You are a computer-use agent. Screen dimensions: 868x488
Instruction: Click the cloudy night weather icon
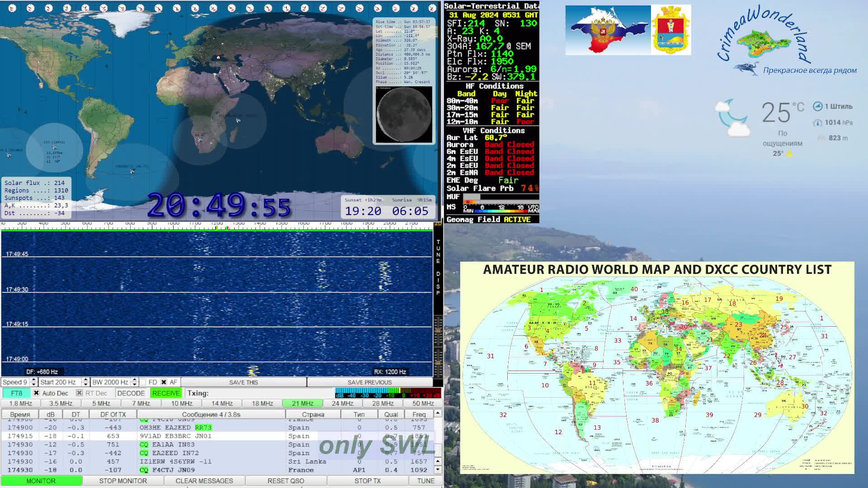pyautogui.click(x=732, y=118)
